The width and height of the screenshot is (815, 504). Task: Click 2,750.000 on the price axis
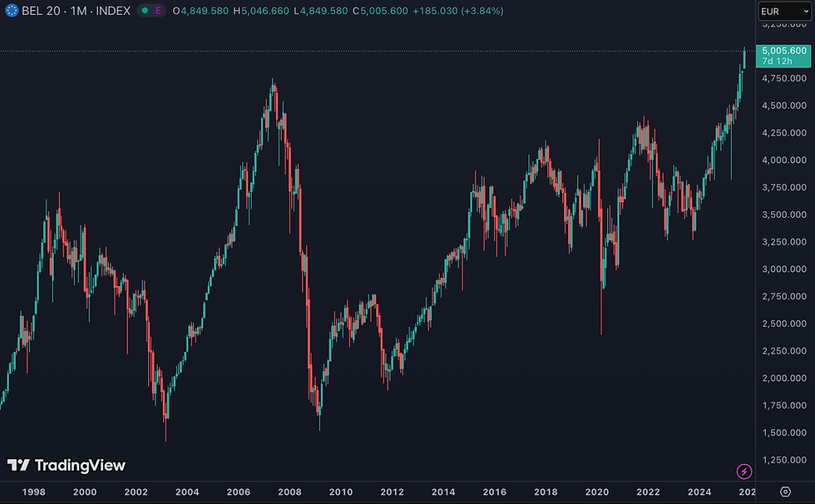pos(783,297)
